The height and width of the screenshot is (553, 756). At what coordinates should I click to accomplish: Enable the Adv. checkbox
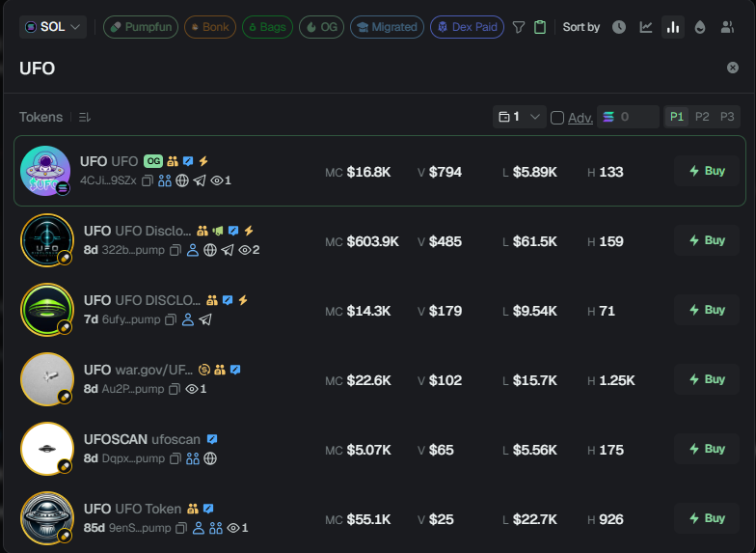(x=557, y=118)
